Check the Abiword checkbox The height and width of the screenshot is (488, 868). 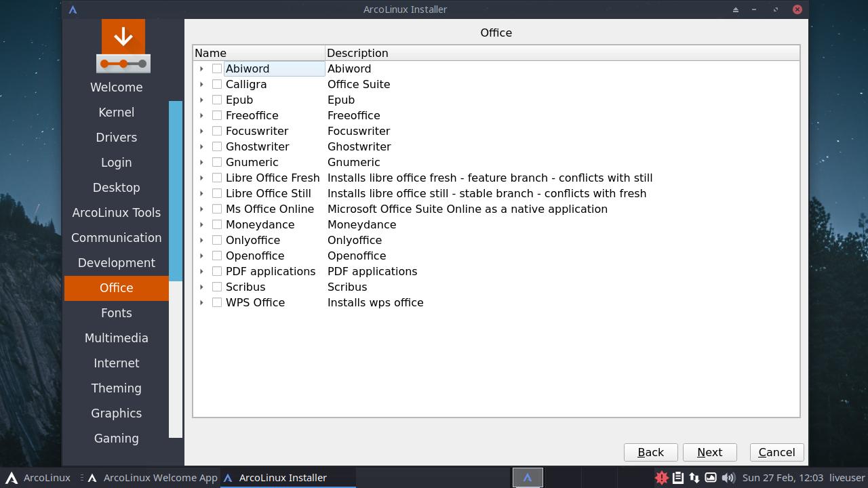point(217,68)
